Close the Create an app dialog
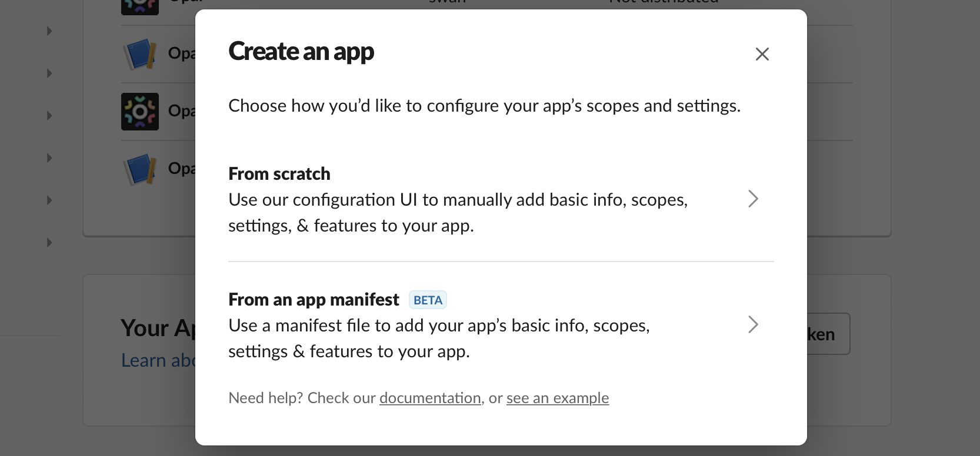The image size is (980, 456). pyautogui.click(x=762, y=54)
